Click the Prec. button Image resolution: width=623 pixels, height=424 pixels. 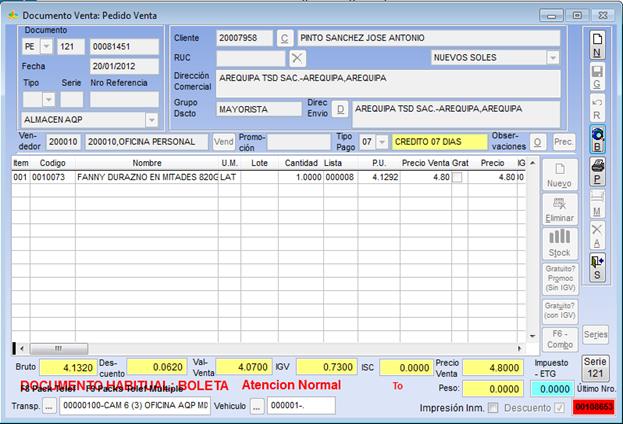(x=564, y=142)
